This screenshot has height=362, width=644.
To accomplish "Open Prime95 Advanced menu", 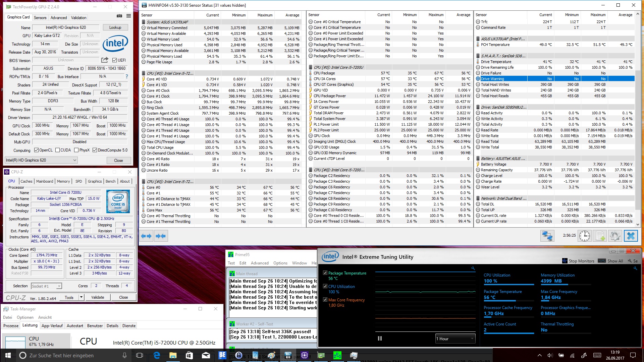I will tap(259, 263).
